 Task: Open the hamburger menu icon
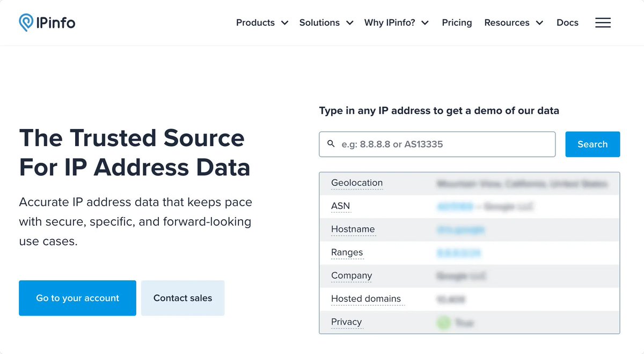pos(603,23)
